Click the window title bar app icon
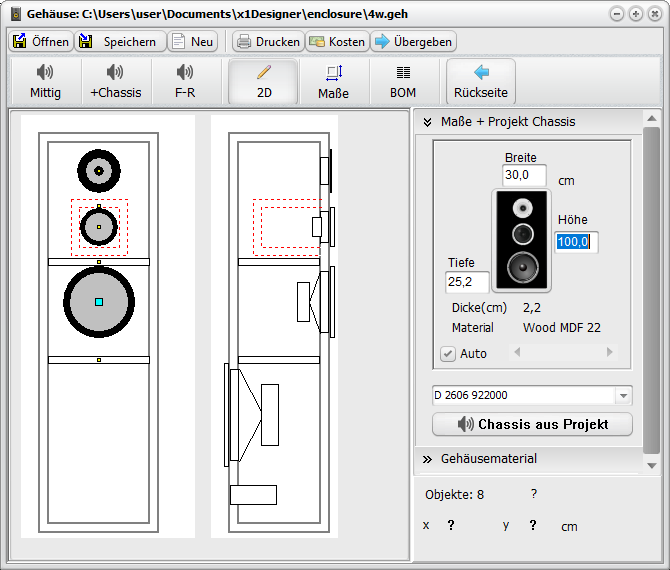670x570 pixels. click(x=16, y=14)
